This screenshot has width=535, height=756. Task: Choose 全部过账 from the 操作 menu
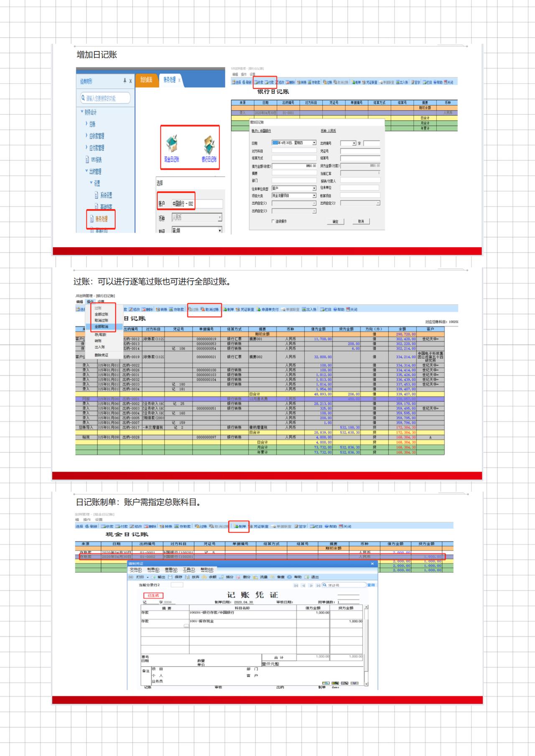point(101,314)
